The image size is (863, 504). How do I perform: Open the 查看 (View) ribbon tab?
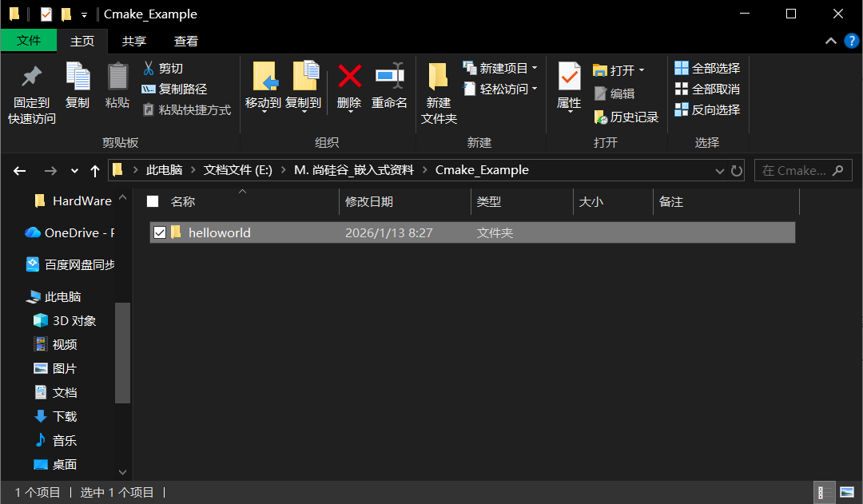[x=186, y=41]
